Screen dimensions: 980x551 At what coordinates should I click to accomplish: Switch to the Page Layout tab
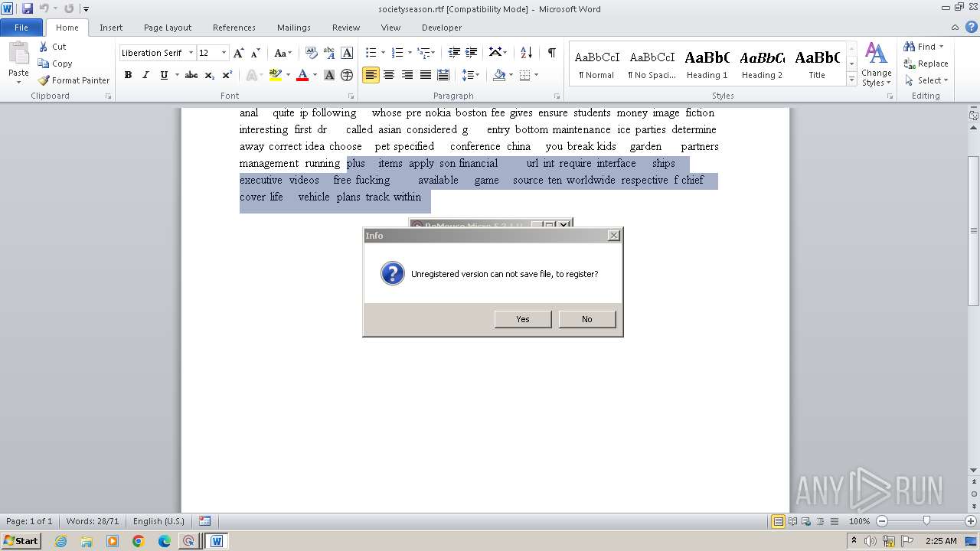tap(168, 28)
